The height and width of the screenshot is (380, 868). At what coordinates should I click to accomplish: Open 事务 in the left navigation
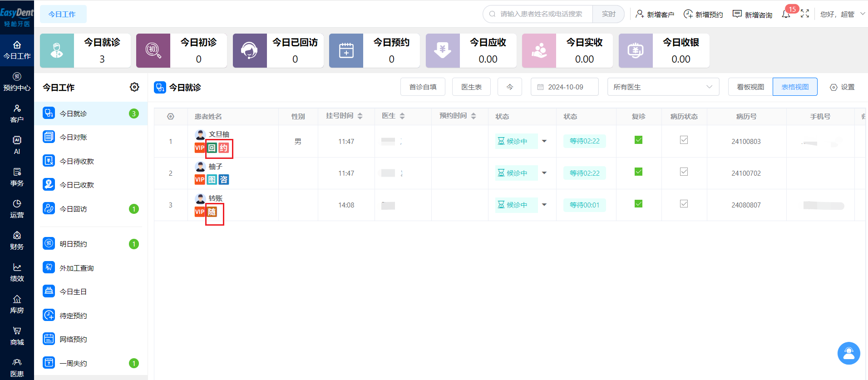click(17, 177)
